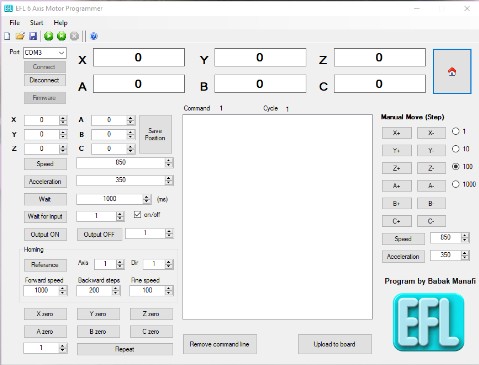Click the Z- manual move button

point(431,168)
